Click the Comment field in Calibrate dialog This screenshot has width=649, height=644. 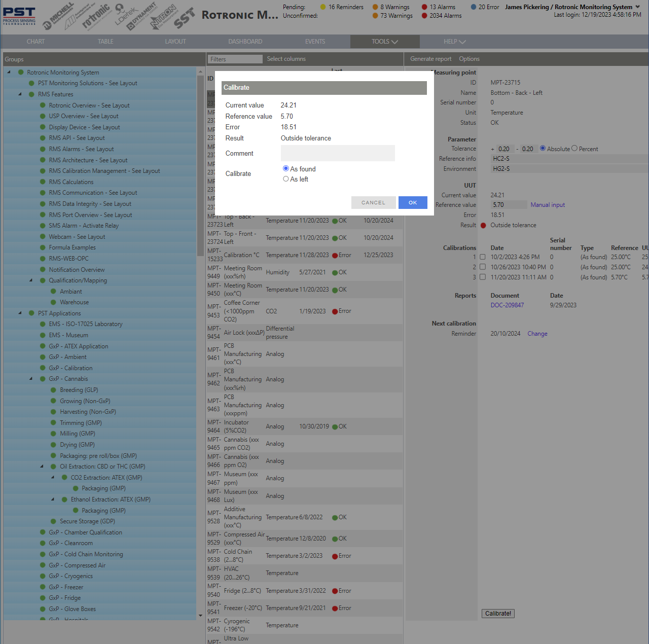point(338,153)
